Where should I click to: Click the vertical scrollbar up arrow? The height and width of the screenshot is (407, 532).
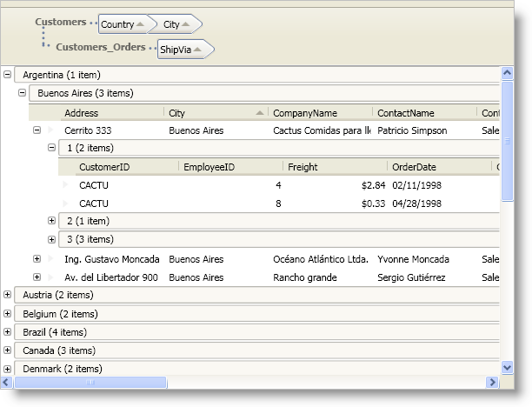click(x=507, y=72)
